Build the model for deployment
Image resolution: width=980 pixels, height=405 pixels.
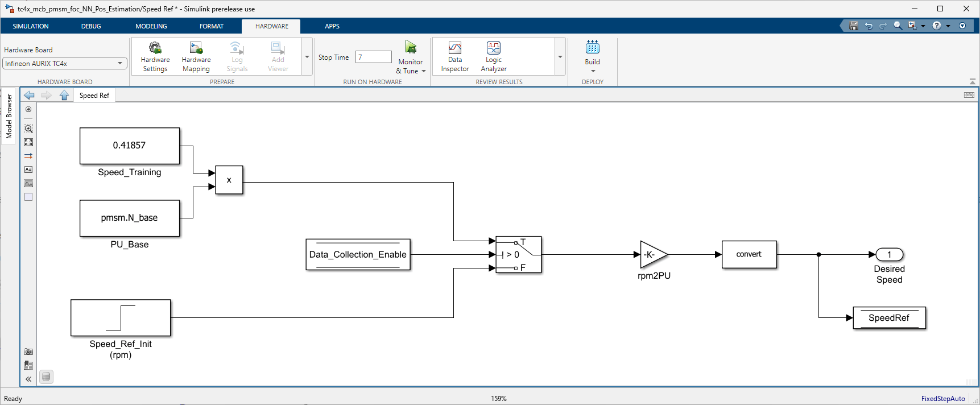(x=593, y=52)
